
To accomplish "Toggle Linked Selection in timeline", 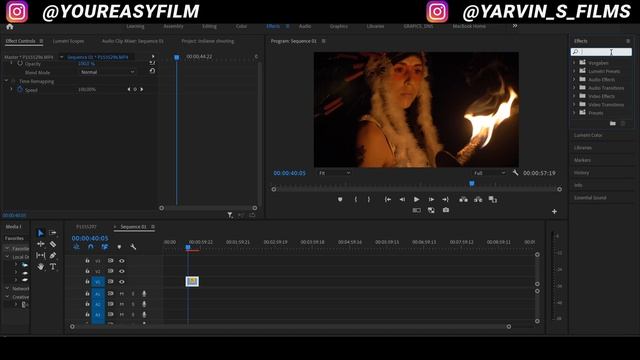I will pos(105,247).
